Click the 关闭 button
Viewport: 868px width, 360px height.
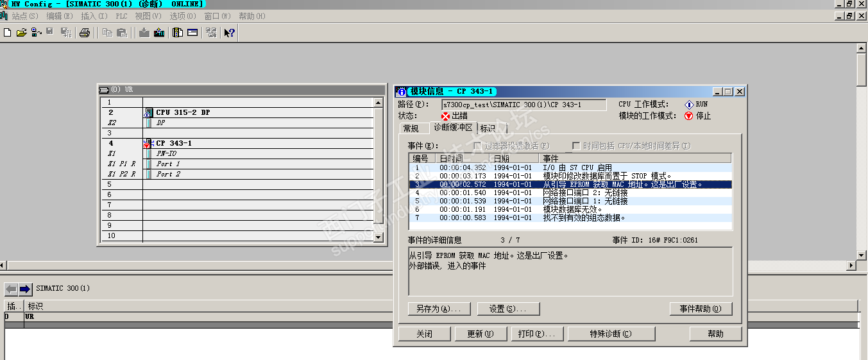[x=424, y=334]
